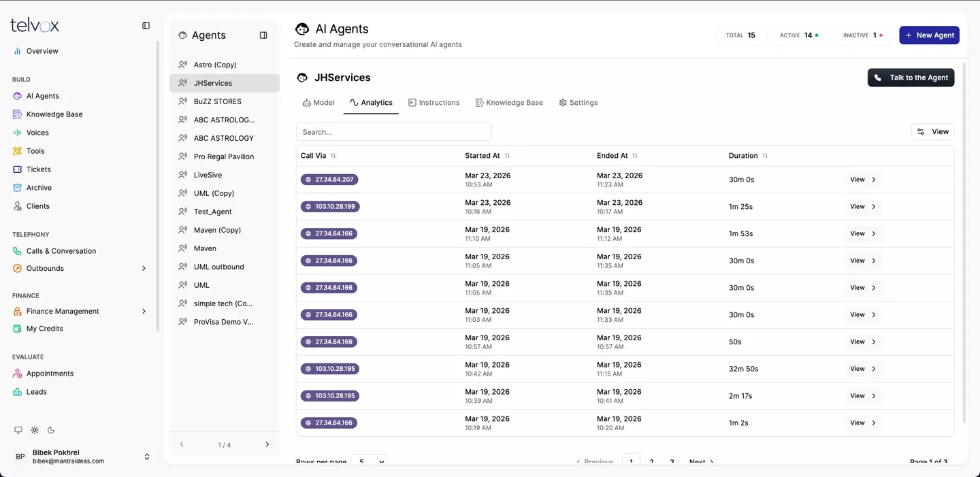Click the Inactive agents count
Image resolution: width=980 pixels, height=477 pixels.
click(x=862, y=35)
